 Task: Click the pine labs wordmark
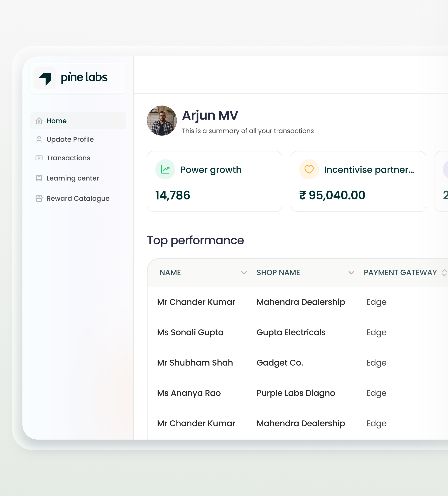coord(84,78)
